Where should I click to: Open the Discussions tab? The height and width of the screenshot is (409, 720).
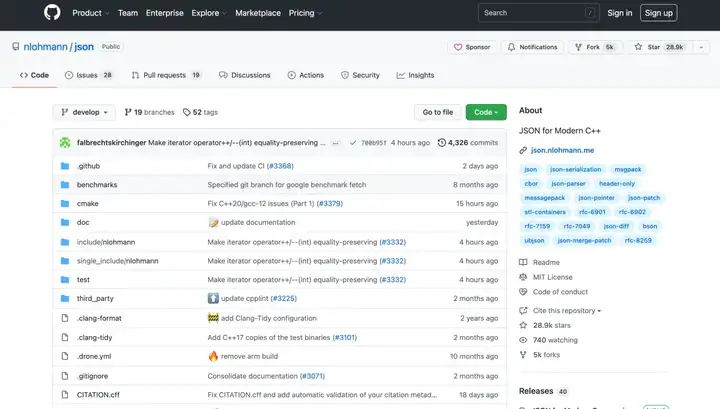(245, 75)
